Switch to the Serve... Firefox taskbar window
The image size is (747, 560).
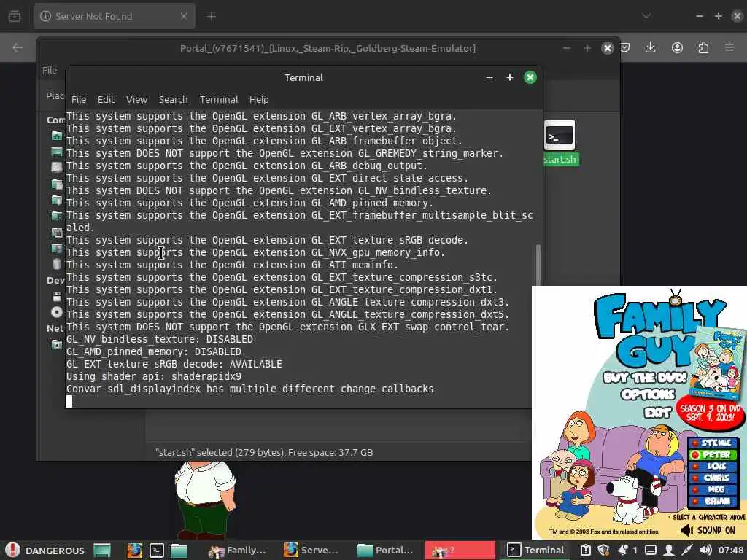point(311,551)
